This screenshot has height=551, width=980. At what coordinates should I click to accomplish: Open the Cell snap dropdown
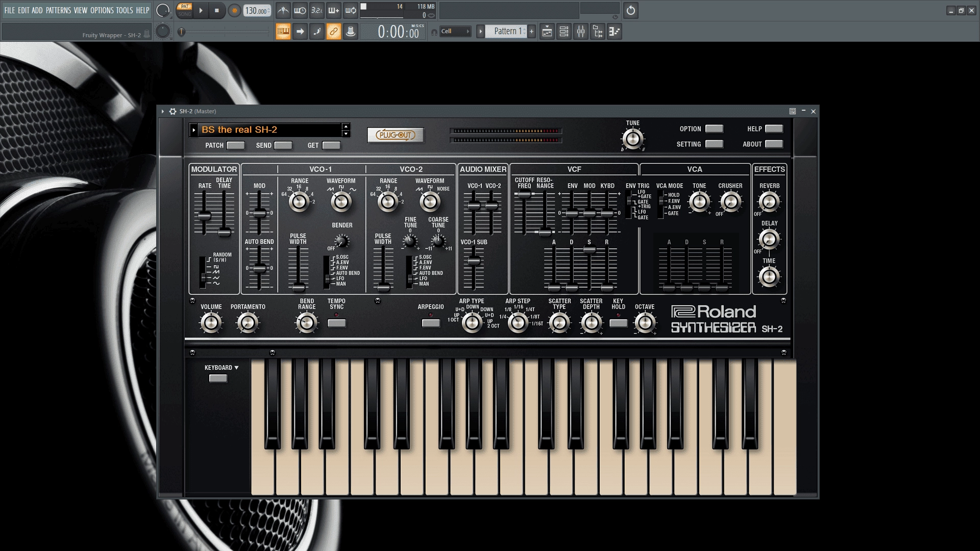tap(455, 32)
